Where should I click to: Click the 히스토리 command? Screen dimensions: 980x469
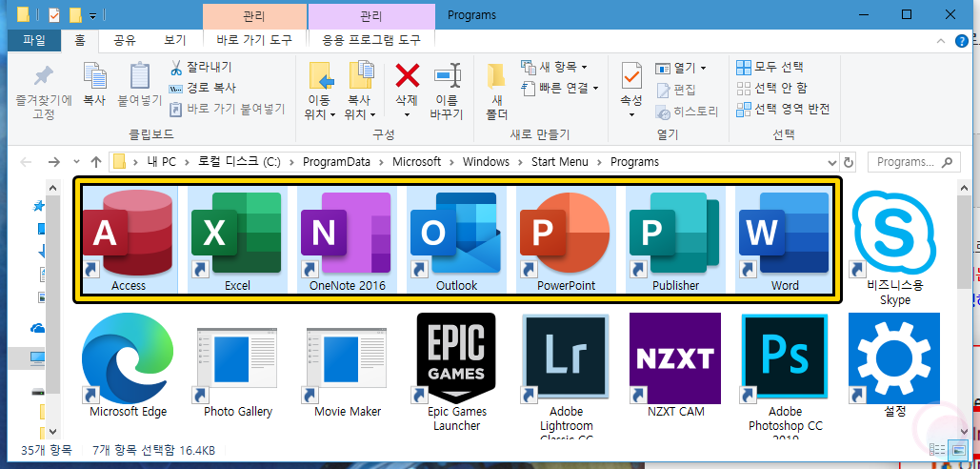click(x=687, y=112)
